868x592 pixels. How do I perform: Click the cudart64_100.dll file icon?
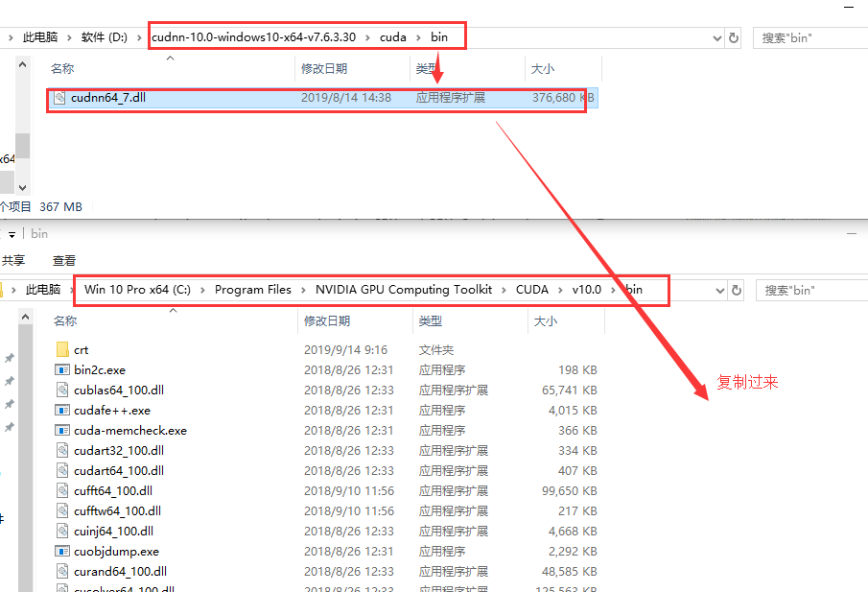(62, 470)
